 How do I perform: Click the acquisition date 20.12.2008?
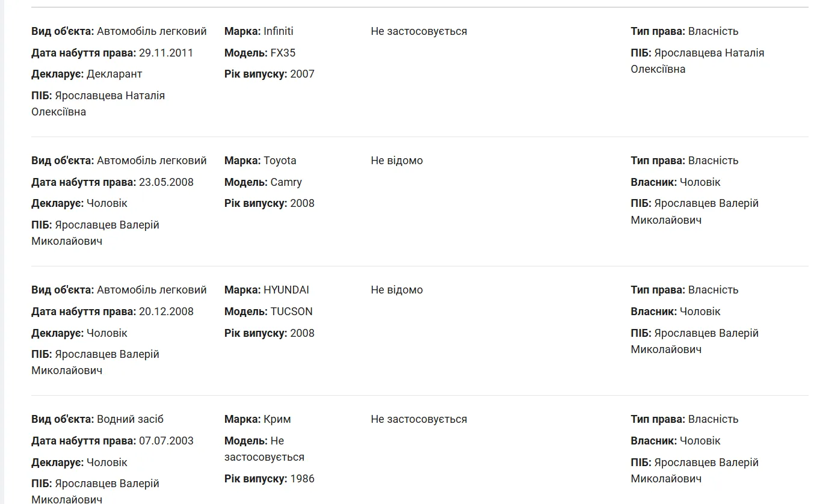[x=166, y=312]
